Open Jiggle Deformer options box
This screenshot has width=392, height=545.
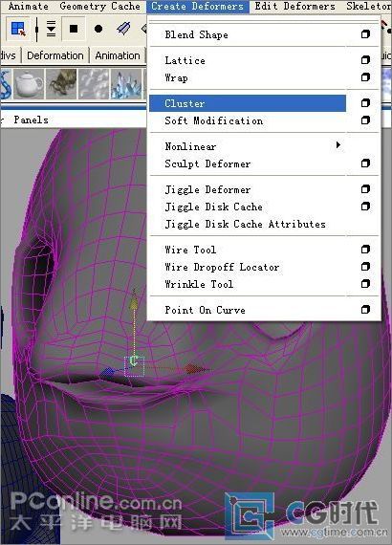[x=365, y=189]
